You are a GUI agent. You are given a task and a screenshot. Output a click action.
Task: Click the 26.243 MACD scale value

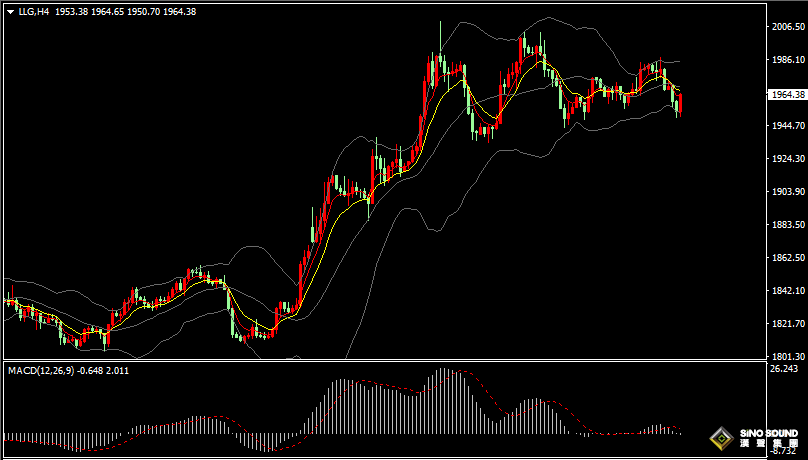point(783,369)
